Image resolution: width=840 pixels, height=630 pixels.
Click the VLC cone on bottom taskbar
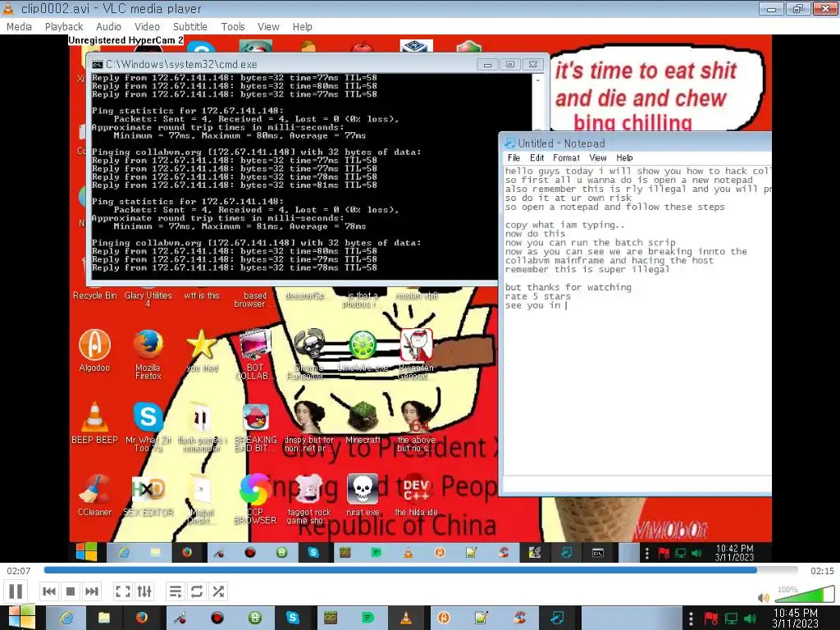tap(405, 618)
